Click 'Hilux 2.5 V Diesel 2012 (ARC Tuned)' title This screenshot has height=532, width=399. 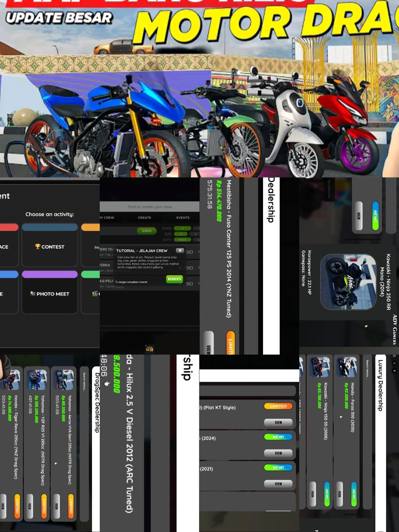[129, 443]
